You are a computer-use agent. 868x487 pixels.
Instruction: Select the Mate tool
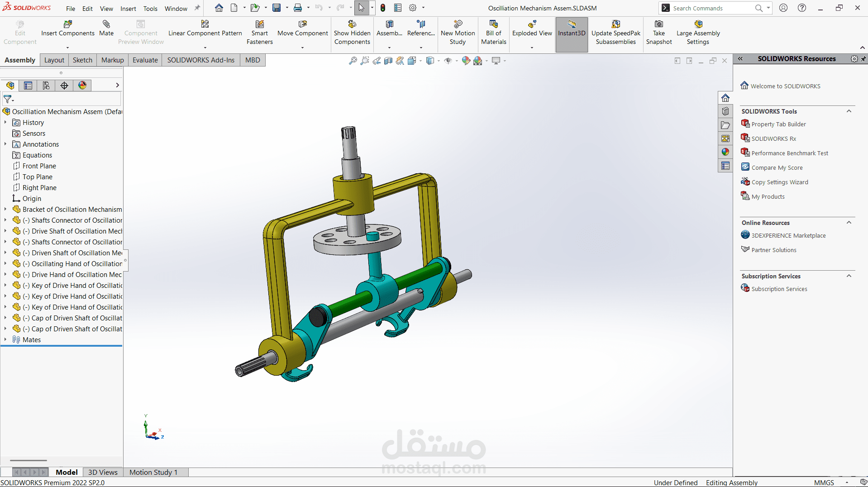click(x=106, y=29)
